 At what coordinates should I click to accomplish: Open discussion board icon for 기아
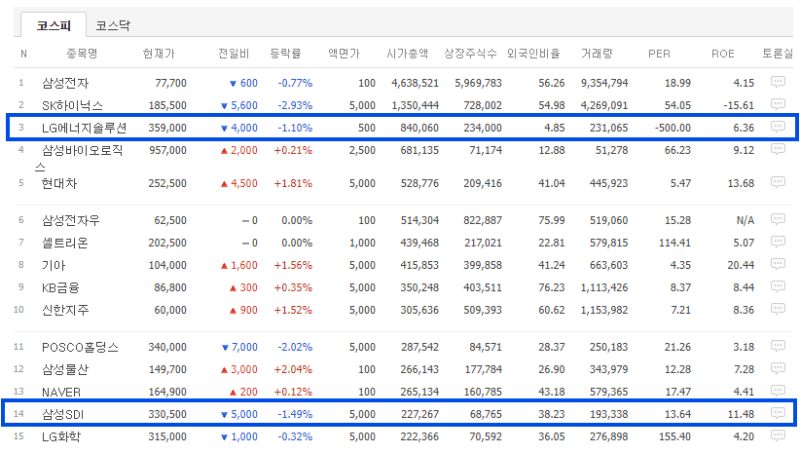coord(778,264)
